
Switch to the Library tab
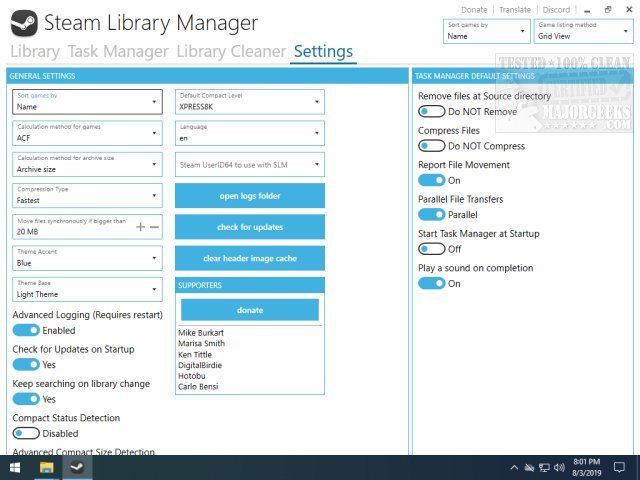35,51
